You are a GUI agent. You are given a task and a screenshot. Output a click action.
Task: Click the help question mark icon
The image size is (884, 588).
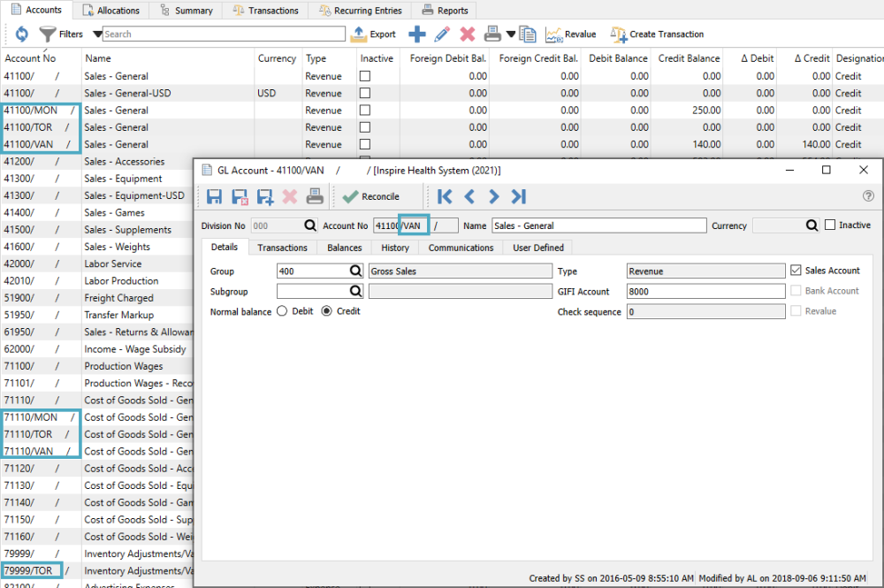[x=868, y=196]
